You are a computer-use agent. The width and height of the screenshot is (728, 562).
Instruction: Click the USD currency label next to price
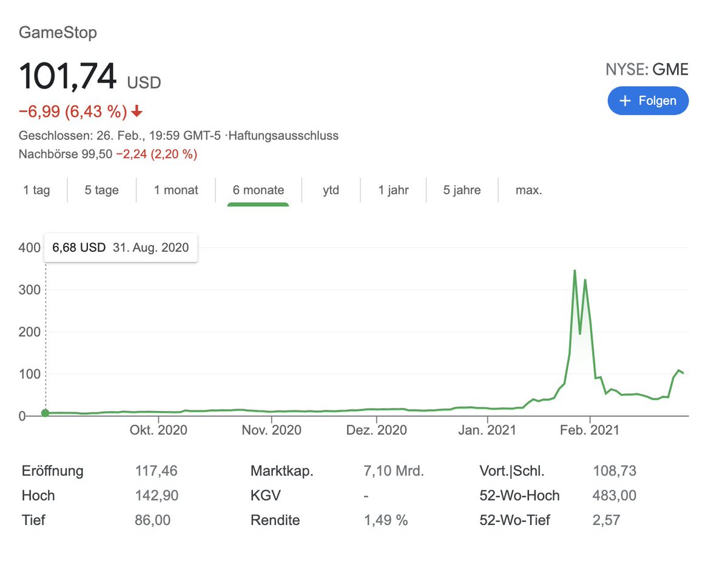144,82
